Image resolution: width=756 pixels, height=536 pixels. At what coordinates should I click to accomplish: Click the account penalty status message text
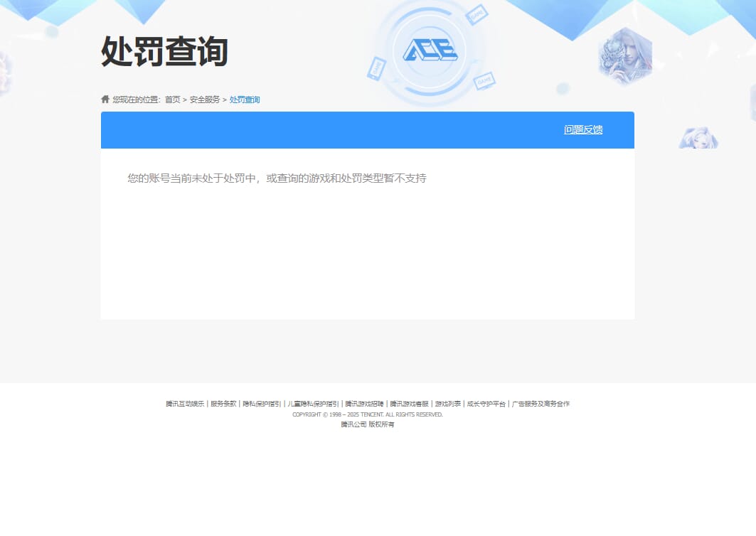pyautogui.click(x=277, y=178)
